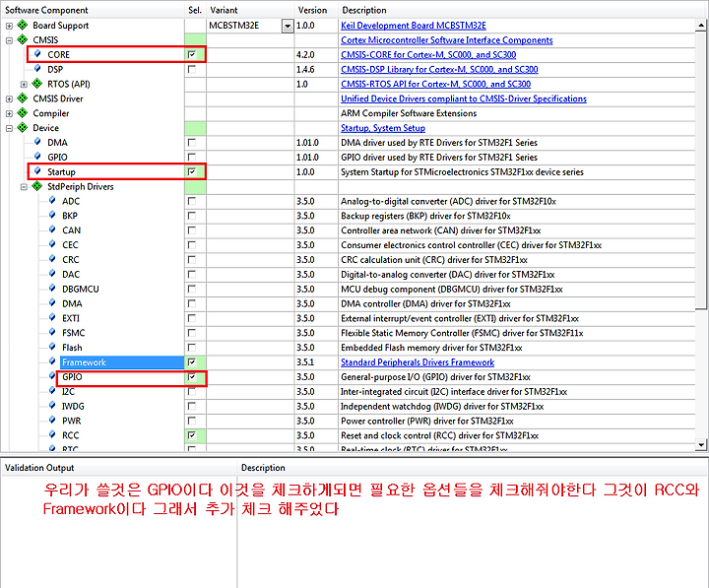Click the DAC blue component icon

pos(52,274)
